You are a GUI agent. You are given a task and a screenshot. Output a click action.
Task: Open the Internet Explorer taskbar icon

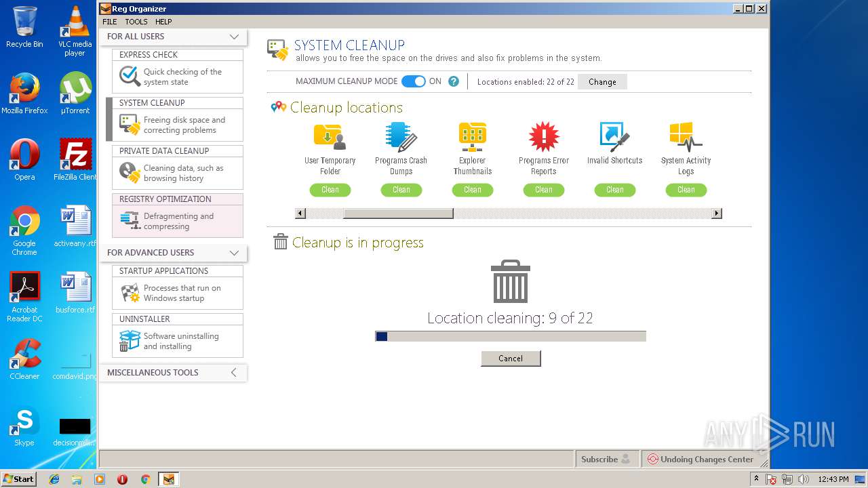pos(54,479)
